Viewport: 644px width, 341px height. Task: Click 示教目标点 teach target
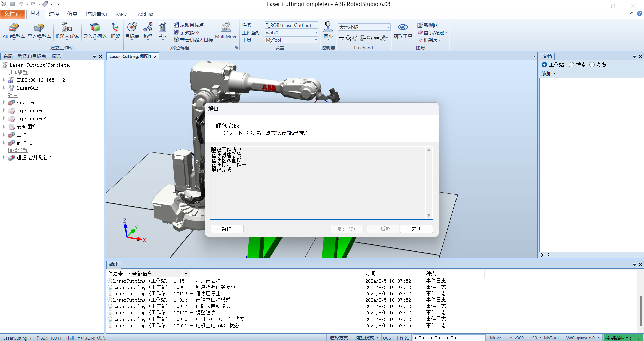click(x=189, y=25)
